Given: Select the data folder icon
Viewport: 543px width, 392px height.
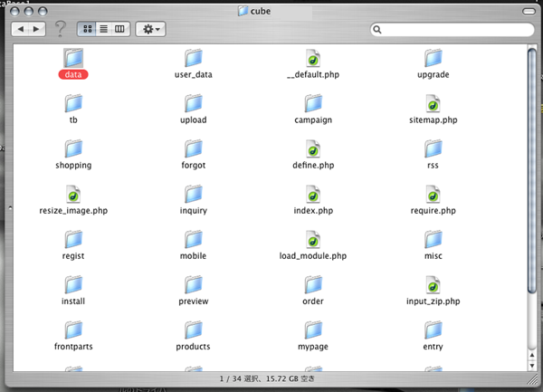Looking at the screenshot, I should click(73, 58).
